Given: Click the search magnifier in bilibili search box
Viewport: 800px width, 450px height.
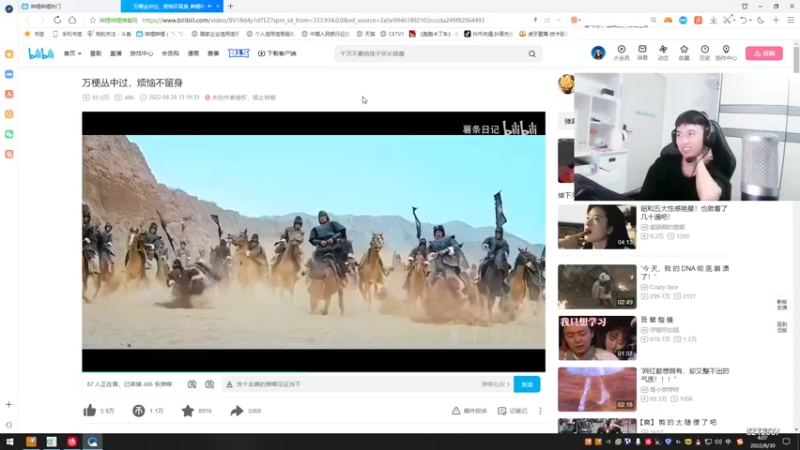Looking at the screenshot, I should [532, 54].
